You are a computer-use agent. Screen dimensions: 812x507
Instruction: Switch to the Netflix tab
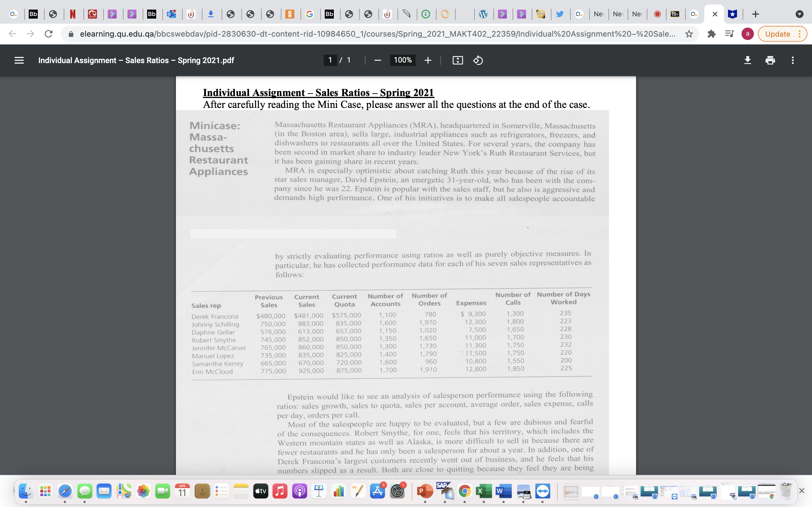click(72, 14)
